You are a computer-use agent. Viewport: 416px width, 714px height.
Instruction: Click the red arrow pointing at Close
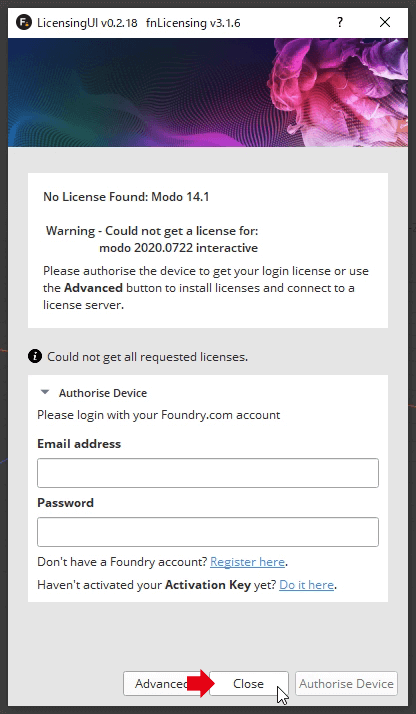[x=202, y=683]
